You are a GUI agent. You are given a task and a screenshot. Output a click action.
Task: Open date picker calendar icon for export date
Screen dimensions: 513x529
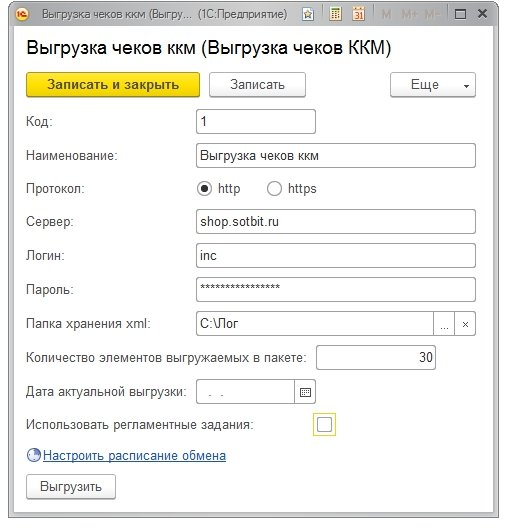[305, 392]
